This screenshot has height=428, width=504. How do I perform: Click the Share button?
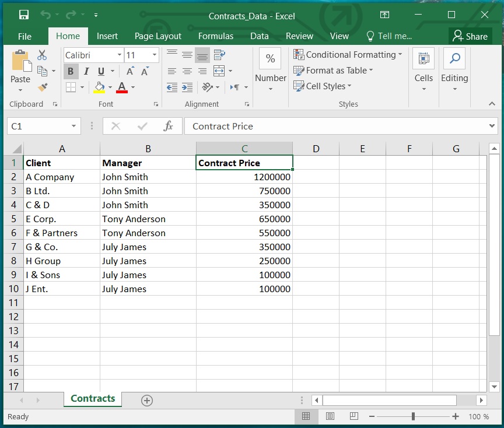[x=470, y=36]
